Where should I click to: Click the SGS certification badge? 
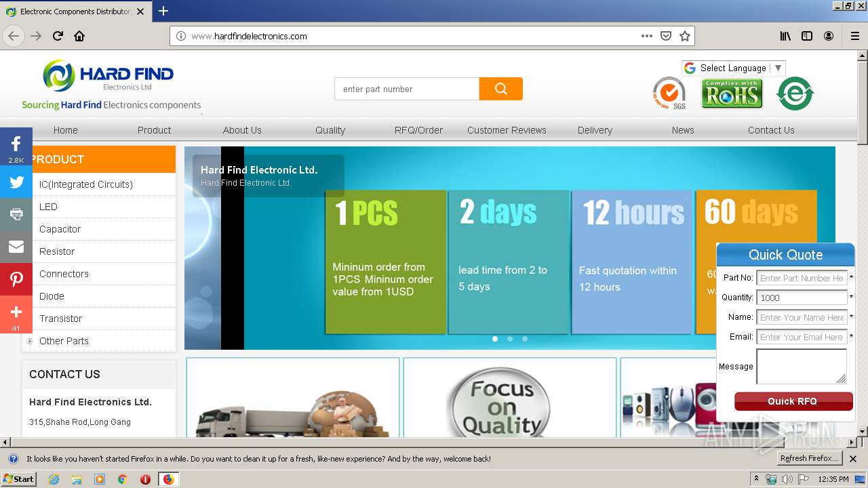(669, 94)
